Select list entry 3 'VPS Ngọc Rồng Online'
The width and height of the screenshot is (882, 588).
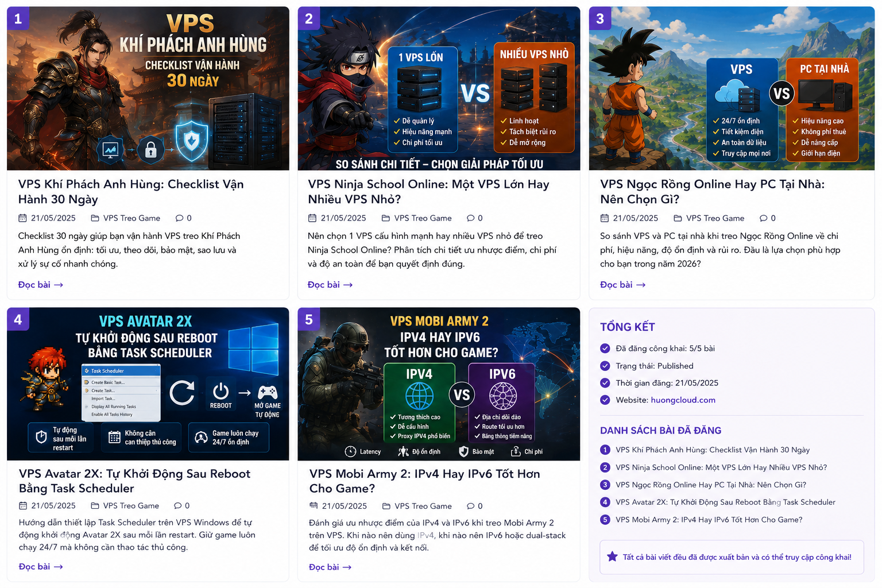[703, 485]
